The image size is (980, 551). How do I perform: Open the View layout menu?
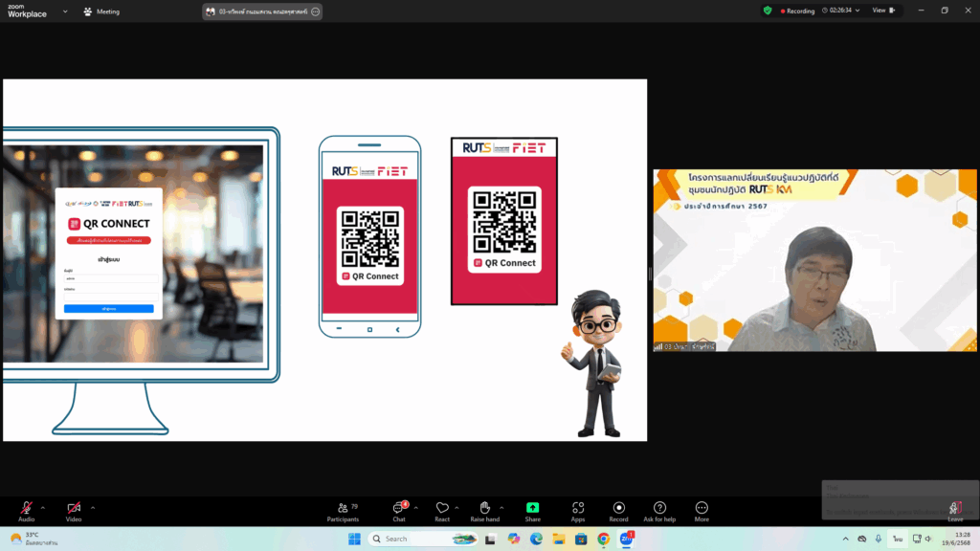pyautogui.click(x=883, y=11)
